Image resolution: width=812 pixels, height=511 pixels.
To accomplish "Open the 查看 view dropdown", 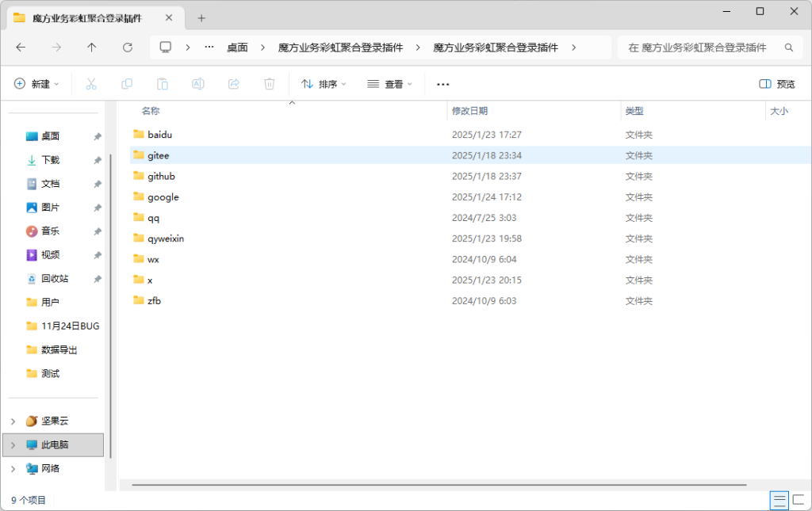I will [389, 83].
